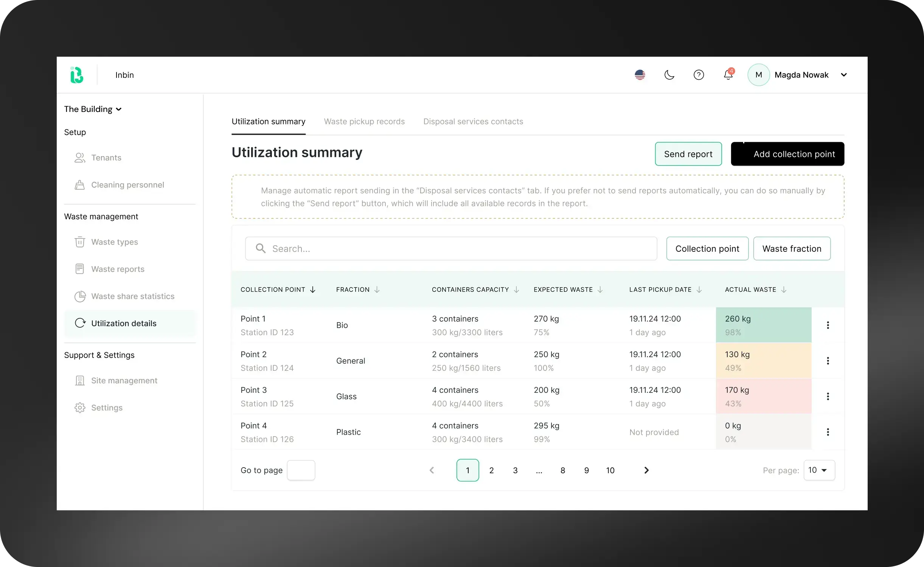The image size is (924, 567).
Task: Open Waste share statistics pie icon
Action: (80, 296)
